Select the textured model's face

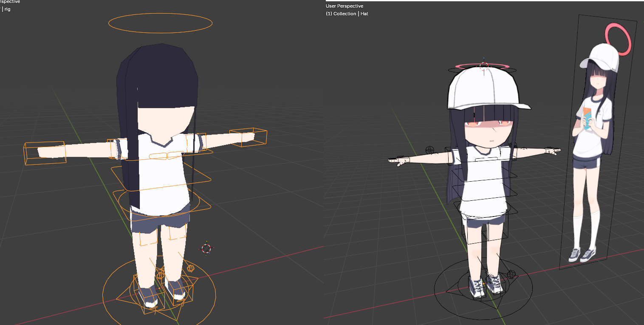click(x=490, y=132)
